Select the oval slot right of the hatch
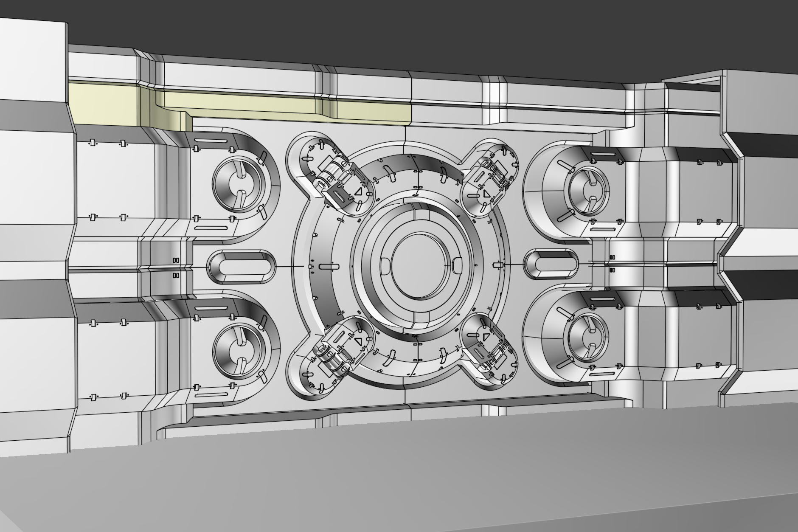 click(x=551, y=264)
